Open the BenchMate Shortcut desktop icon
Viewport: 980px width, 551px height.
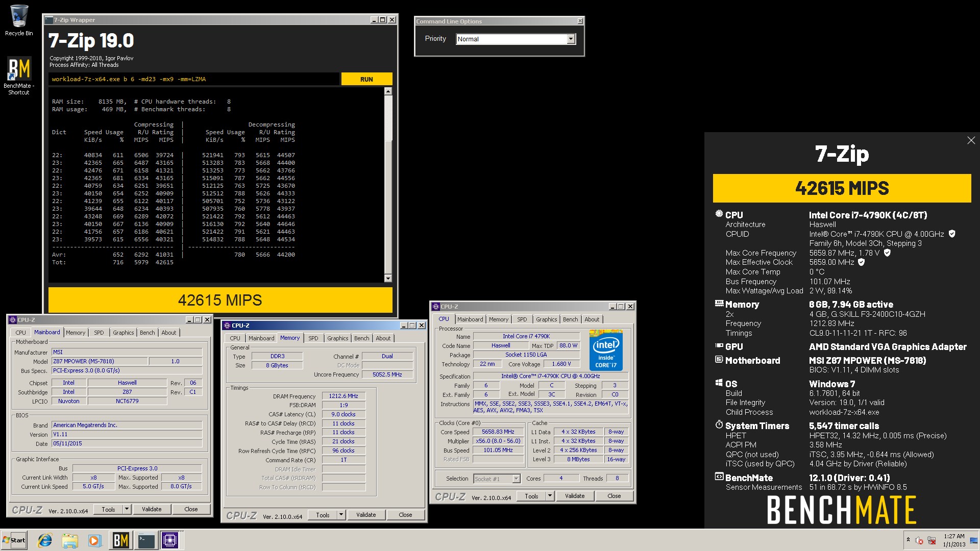pyautogui.click(x=19, y=76)
